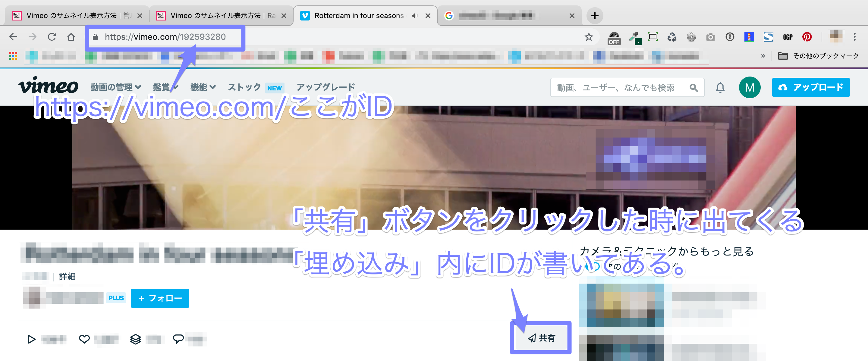
Task: Open the heart (like) icon on the video
Action: [84, 339]
